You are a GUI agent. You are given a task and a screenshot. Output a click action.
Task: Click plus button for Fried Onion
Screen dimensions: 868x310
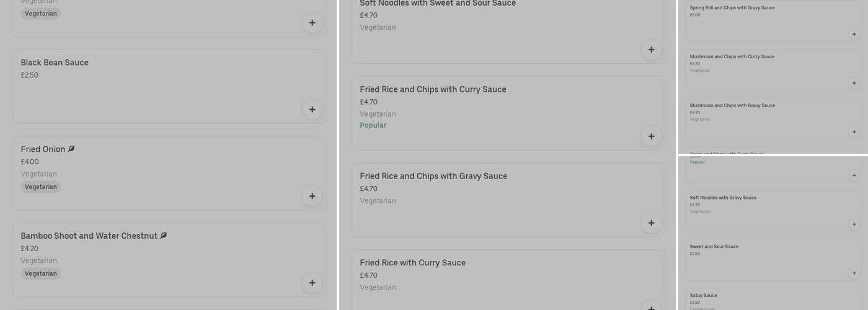pos(312,197)
